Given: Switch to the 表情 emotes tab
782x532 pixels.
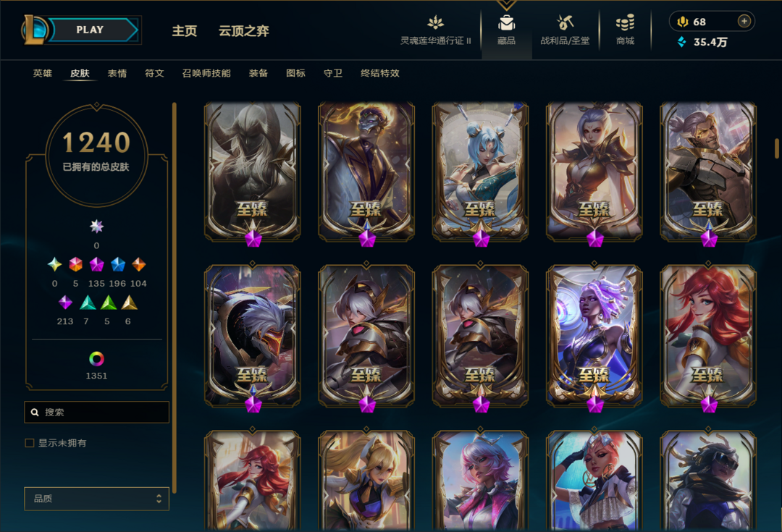Looking at the screenshot, I should (x=117, y=73).
